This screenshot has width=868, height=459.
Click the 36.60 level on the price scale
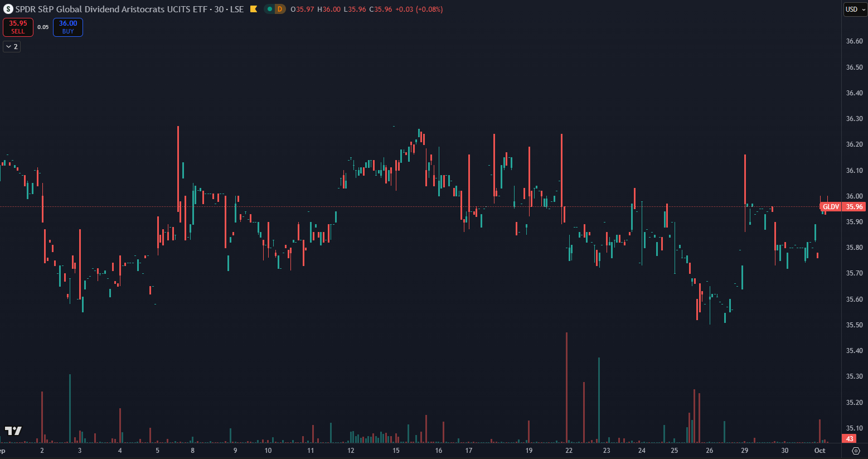click(x=854, y=41)
